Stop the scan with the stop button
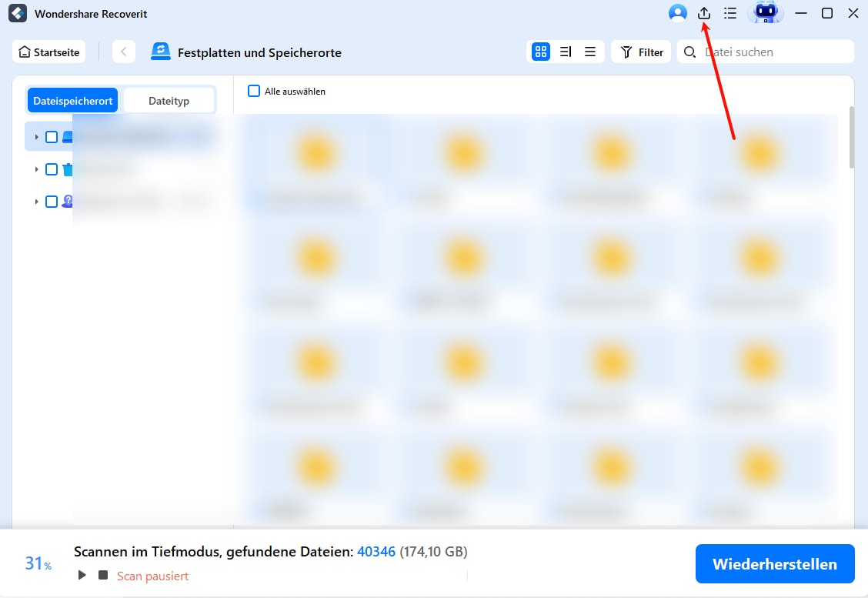 (103, 575)
